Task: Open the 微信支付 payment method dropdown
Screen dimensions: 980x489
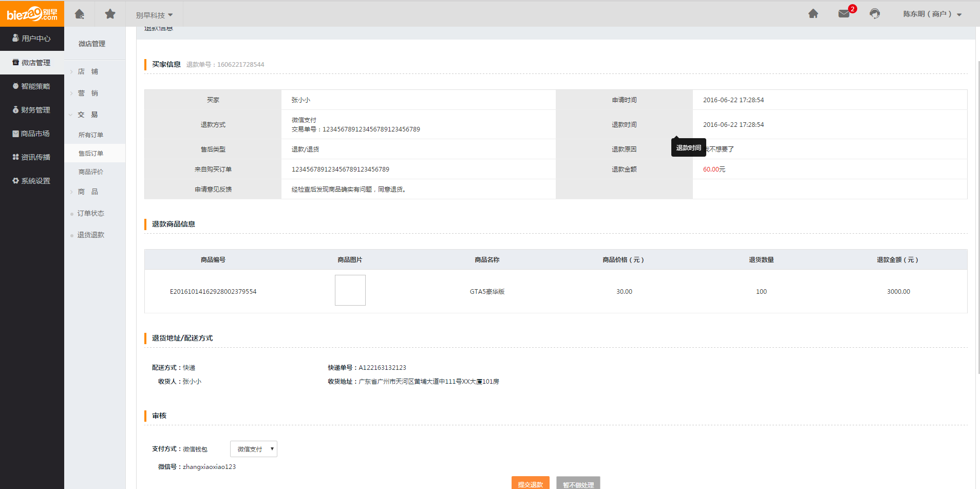Action: (254, 449)
